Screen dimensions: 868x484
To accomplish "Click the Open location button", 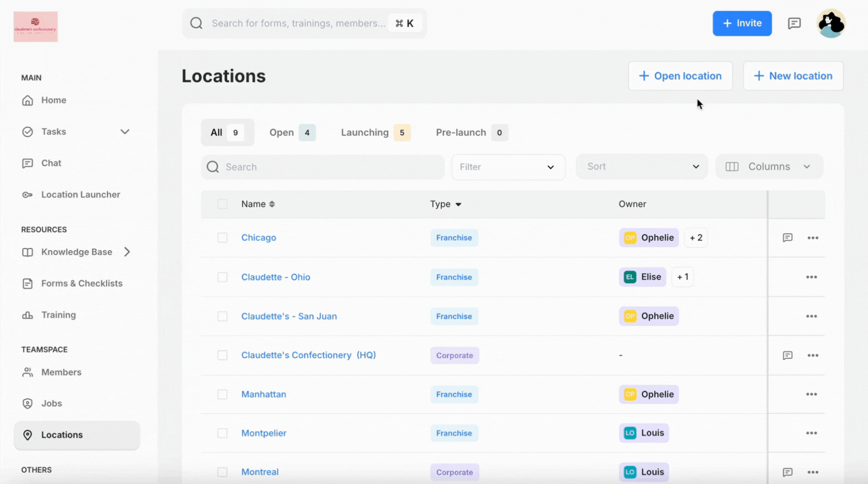I will tap(680, 76).
